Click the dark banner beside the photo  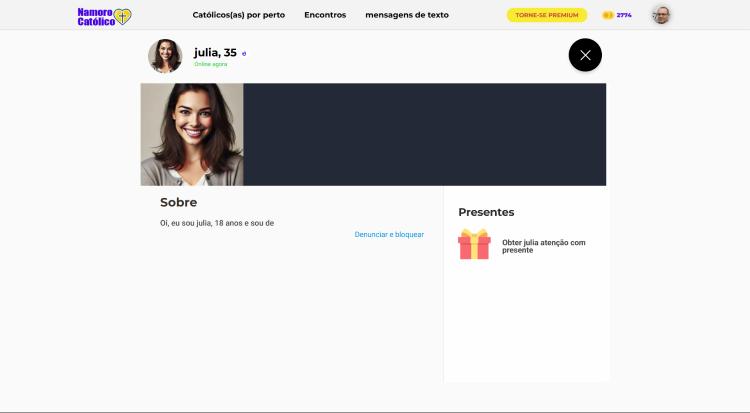[425, 134]
